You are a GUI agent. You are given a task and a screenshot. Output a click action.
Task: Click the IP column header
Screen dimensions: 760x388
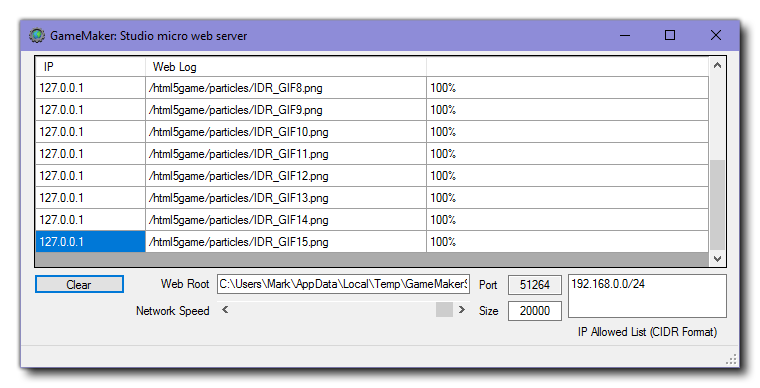pos(91,67)
